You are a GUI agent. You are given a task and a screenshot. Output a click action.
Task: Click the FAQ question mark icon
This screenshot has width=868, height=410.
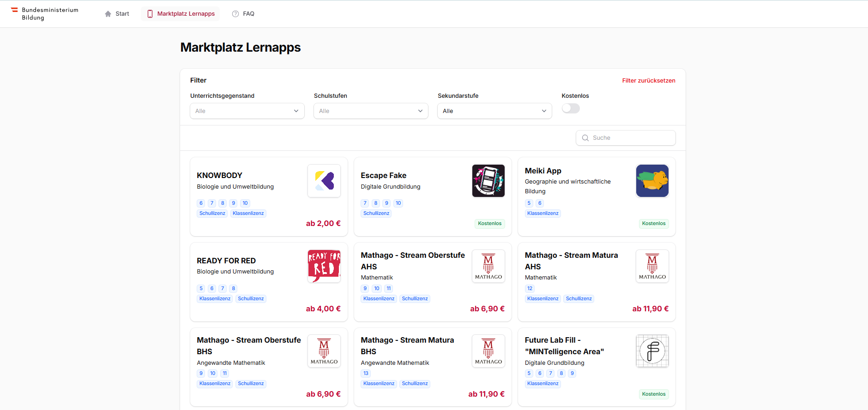(x=235, y=14)
